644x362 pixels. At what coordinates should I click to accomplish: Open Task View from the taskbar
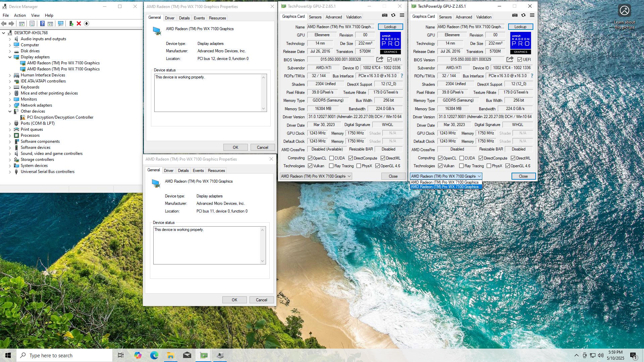pyautogui.click(x=121, y=355)
